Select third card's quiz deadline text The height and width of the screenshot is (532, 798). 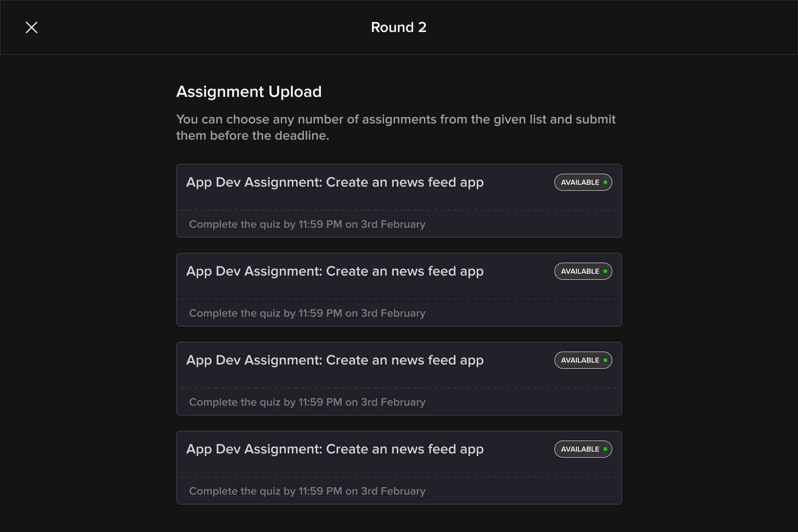[307, 402]
